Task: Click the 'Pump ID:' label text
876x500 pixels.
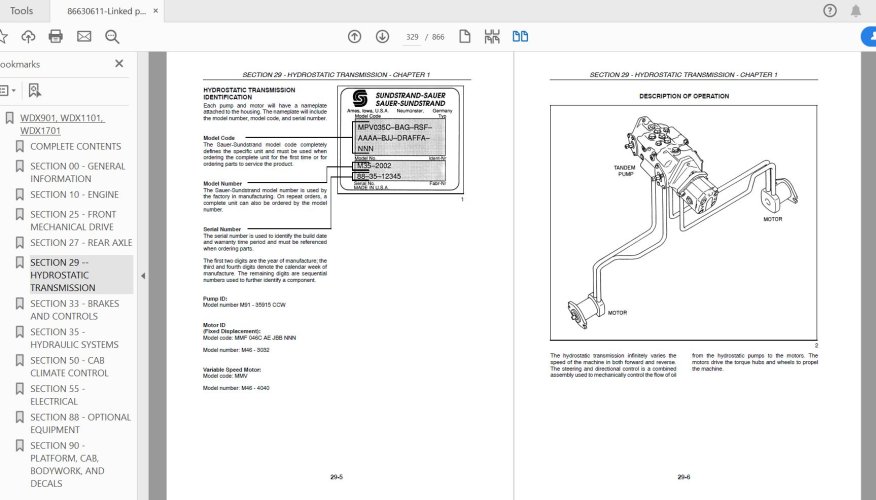Action: pos(215,299)
